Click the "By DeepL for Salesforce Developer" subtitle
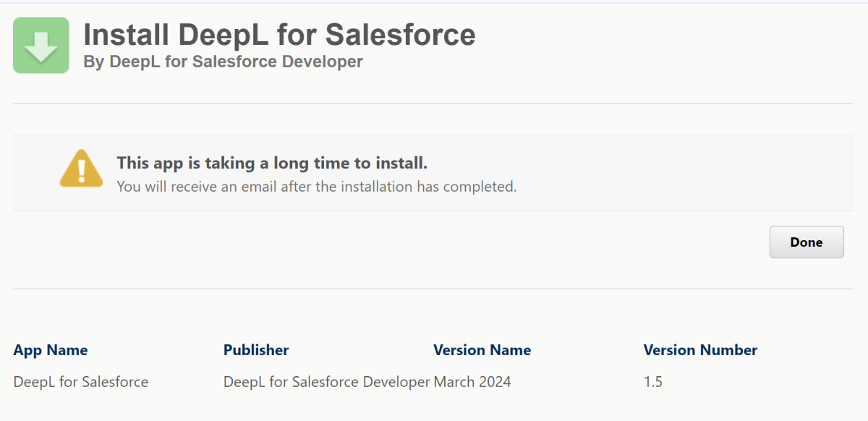The image size is (868, 421). [223, 62]
